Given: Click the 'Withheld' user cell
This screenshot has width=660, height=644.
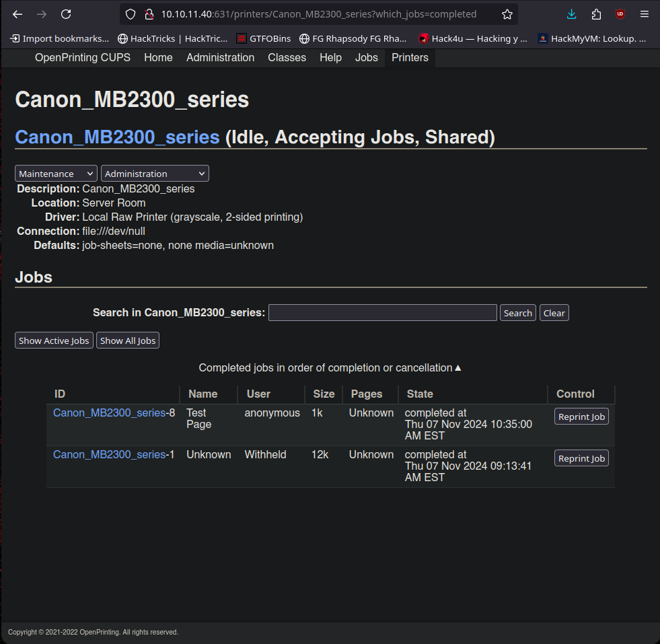Looking at the screenshot, I should tap(265, 455).
